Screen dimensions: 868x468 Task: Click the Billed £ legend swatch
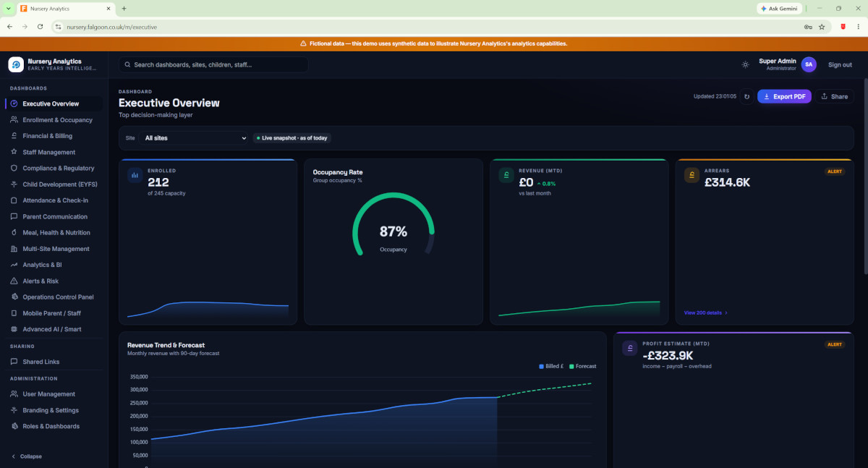point(541,367)
